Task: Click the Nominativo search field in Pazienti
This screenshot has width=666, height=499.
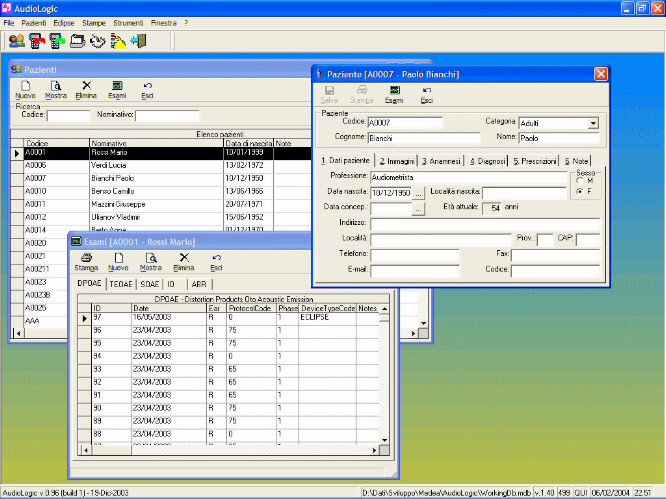Action: coord(167,116)
